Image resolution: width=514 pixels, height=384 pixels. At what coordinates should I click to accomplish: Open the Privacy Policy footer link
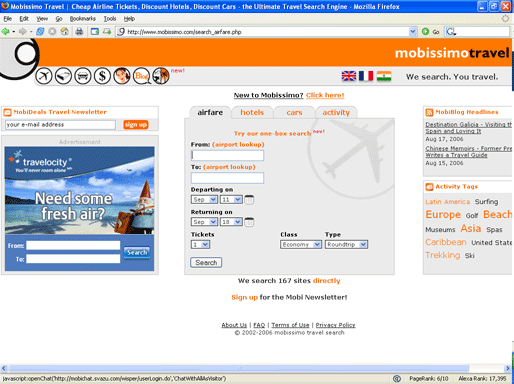click(x=335, y=325)
